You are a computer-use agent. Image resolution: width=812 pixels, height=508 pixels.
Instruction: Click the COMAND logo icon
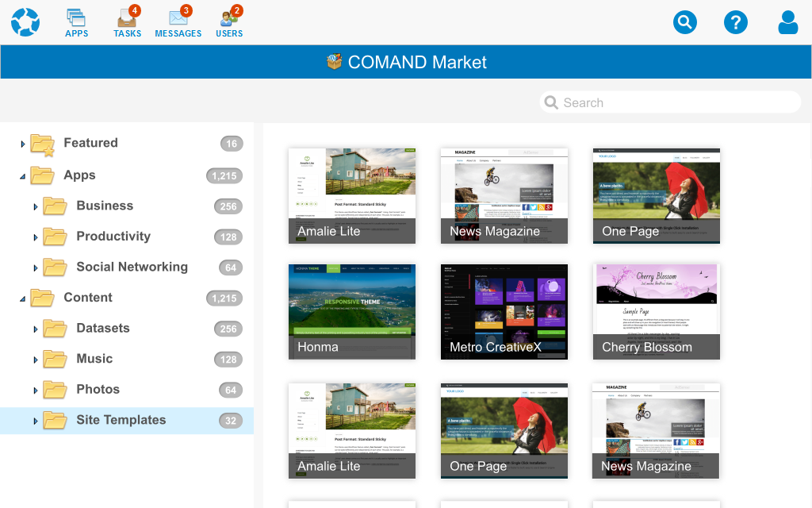pyautogui.click(x=25, y=22)
